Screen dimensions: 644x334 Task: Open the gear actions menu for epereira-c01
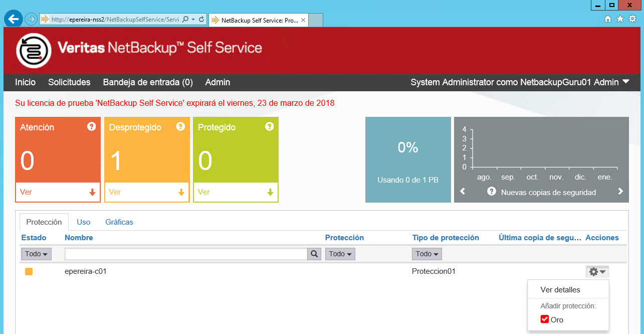click(597, 271)
